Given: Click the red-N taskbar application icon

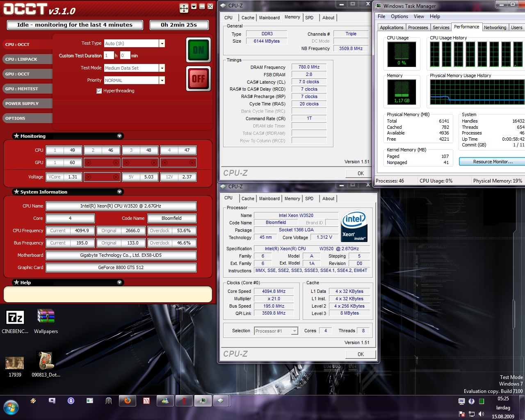Looking at the screenshot, I should (x=146, y=401).
